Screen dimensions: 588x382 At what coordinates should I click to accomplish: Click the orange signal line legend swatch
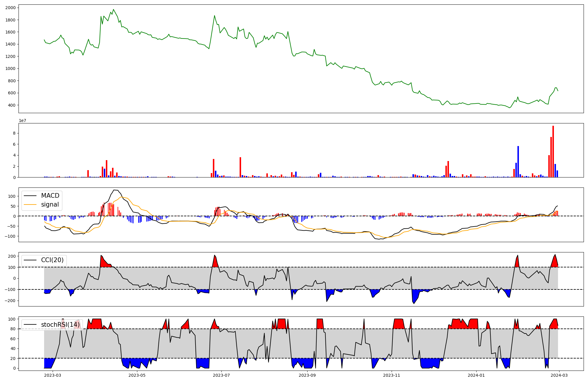click(30, 205)
